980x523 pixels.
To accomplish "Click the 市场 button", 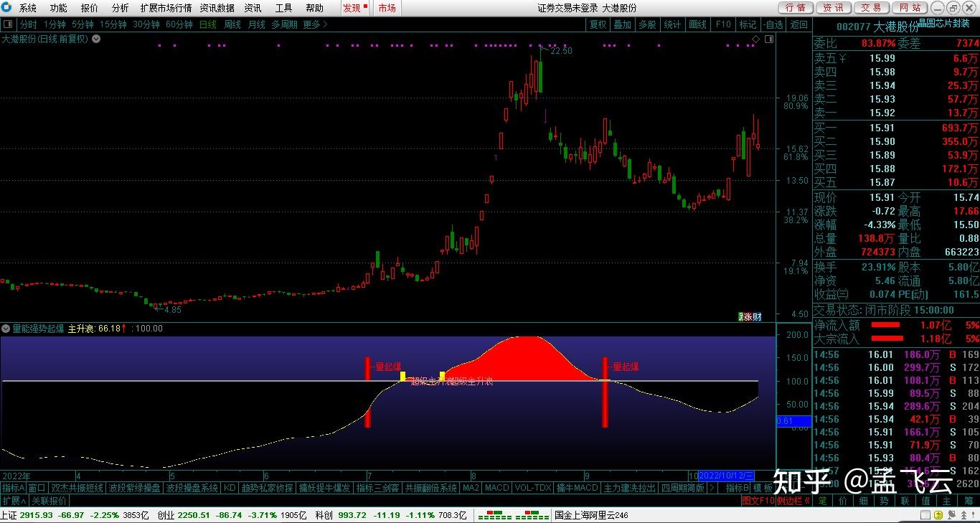I will click(x=387, y=8).
